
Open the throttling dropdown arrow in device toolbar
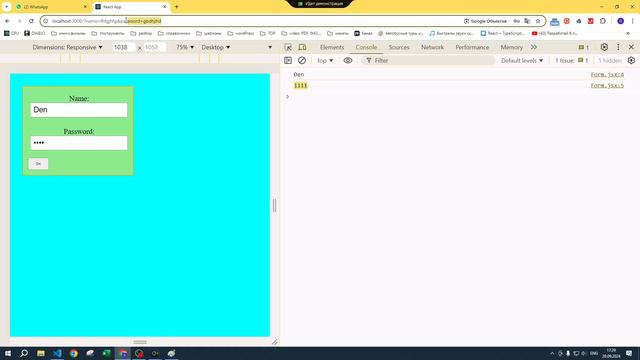pos(270,47)
